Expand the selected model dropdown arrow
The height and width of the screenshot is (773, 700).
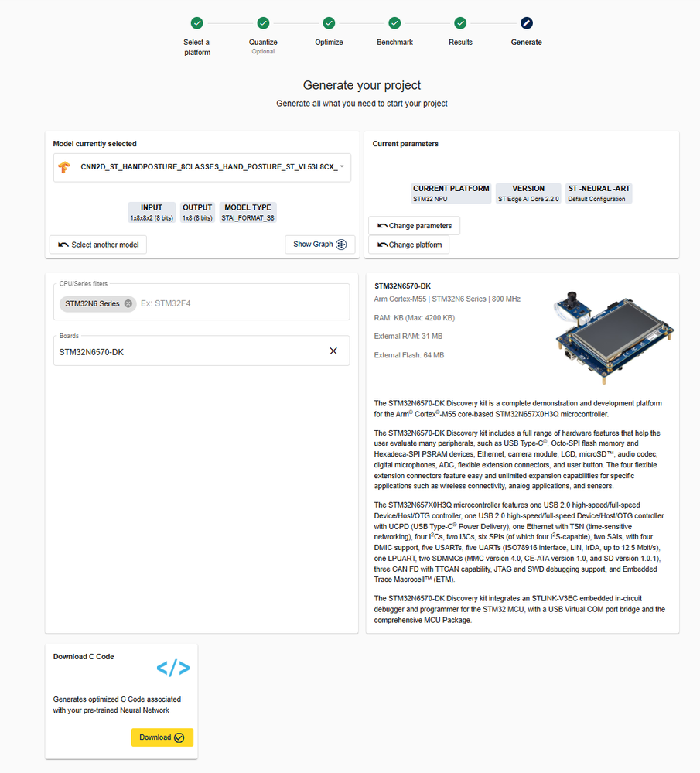342,166
